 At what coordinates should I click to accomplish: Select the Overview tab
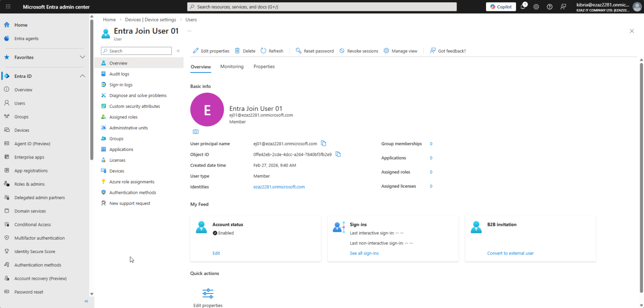pos(201,67)
